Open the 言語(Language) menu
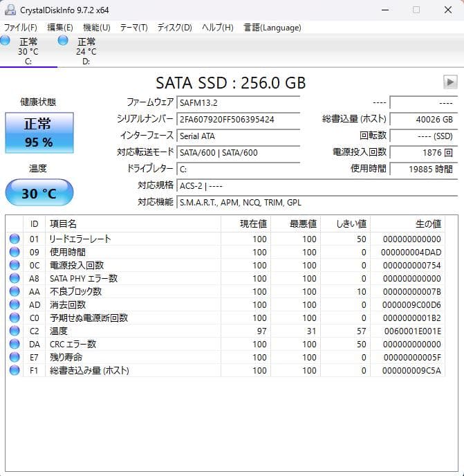 (272, 28)
